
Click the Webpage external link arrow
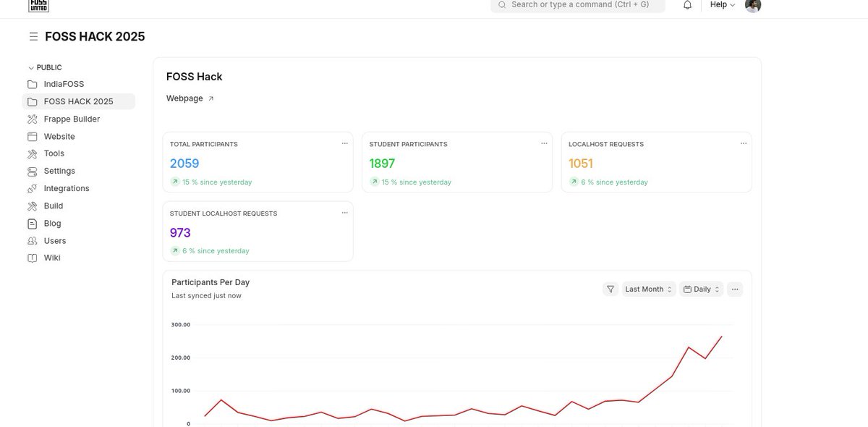211,98
